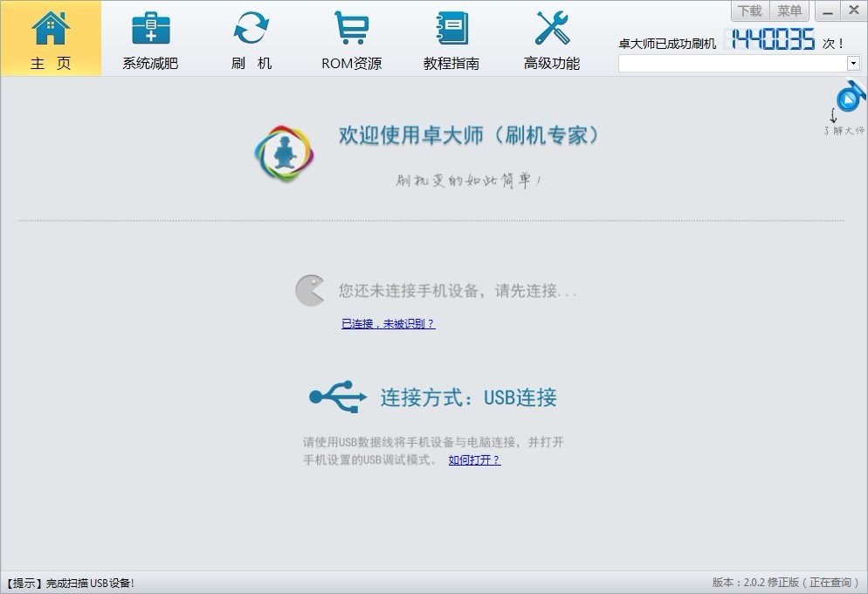The width and height of the screenshot is (868, 594).
Task: Open 系统减肥 system slimming toolbox icon
Action: coord(150,28)
